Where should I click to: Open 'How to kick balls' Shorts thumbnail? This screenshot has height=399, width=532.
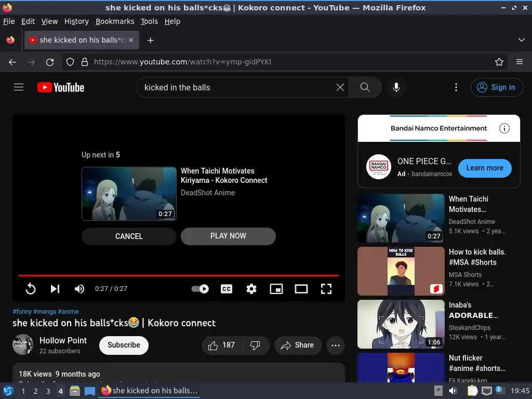pyautogui.click(x=401, y=271)
